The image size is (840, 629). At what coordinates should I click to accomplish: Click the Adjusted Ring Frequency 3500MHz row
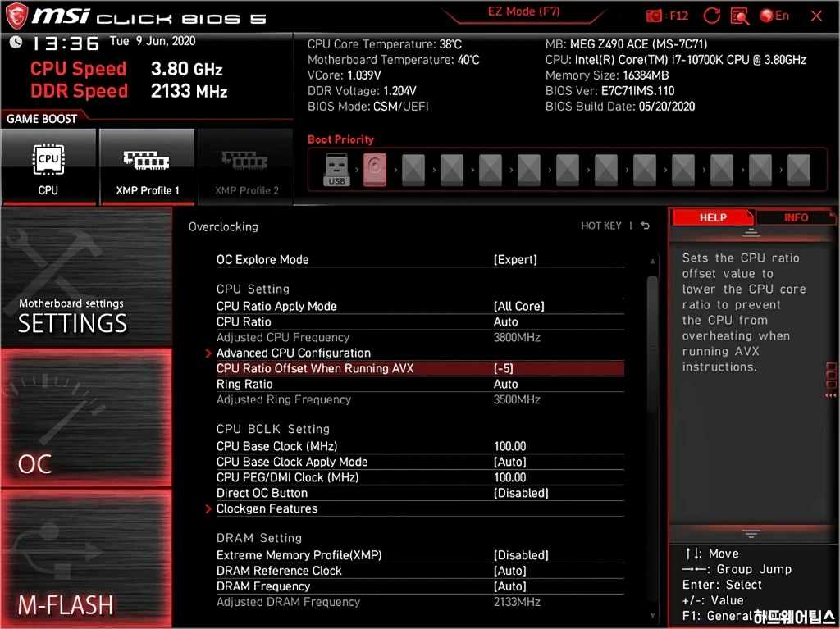click(419, 399)
